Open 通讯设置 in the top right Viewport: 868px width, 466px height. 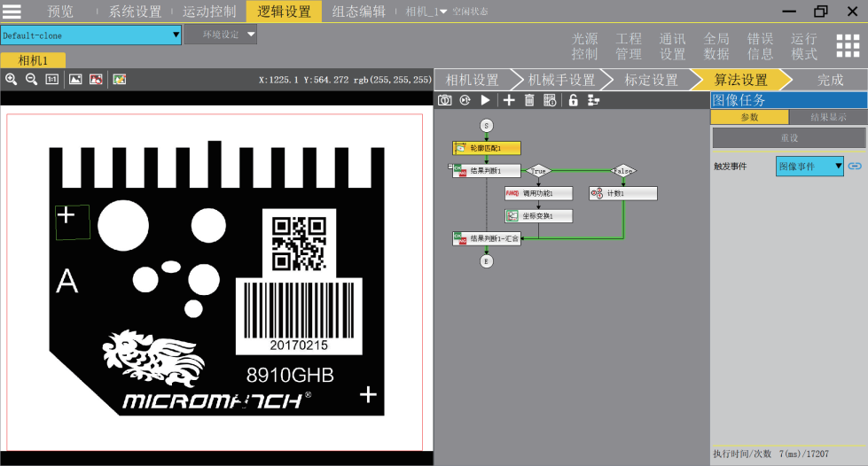click(673, 46)
